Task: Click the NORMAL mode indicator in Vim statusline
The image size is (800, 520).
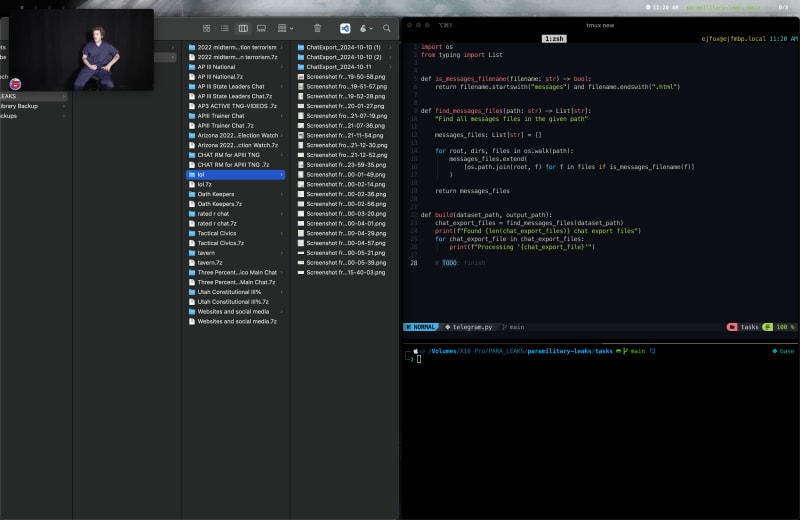Action: coord(421,327)
